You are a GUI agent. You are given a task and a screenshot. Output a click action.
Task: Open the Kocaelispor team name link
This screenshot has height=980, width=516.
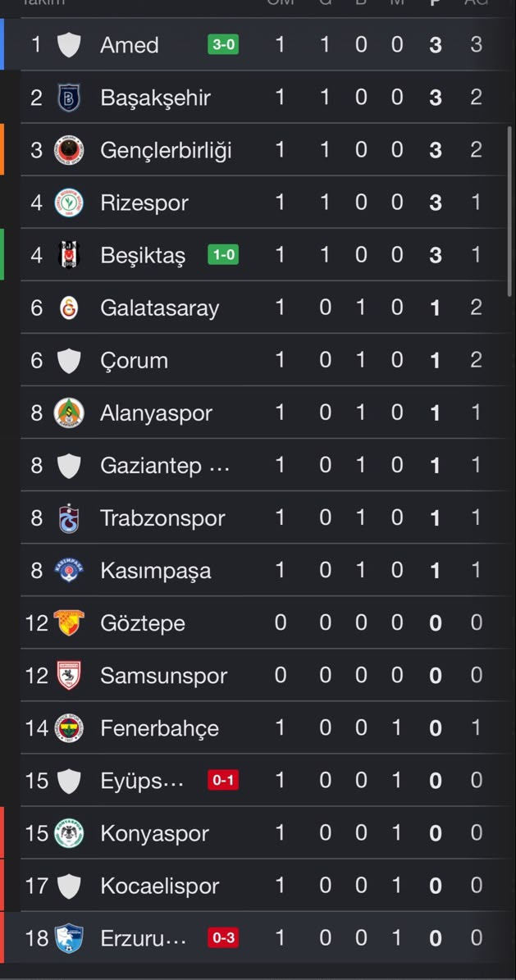(x=159, y=886)
